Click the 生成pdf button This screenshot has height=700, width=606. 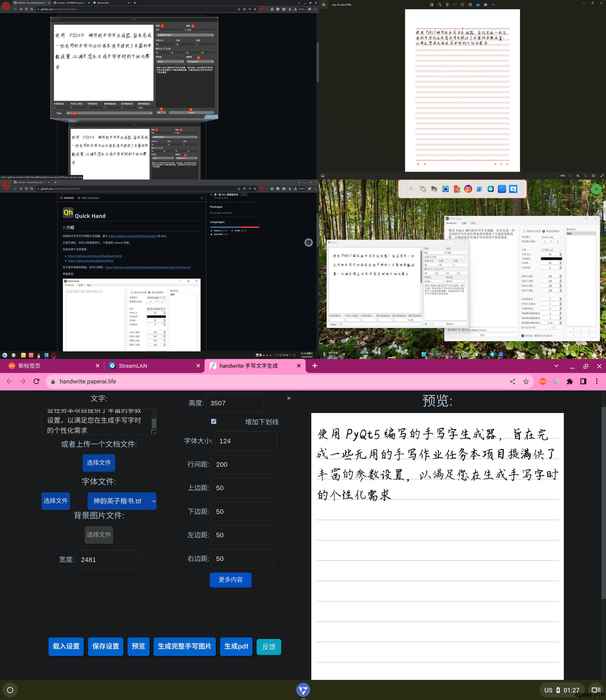(236, 647)
